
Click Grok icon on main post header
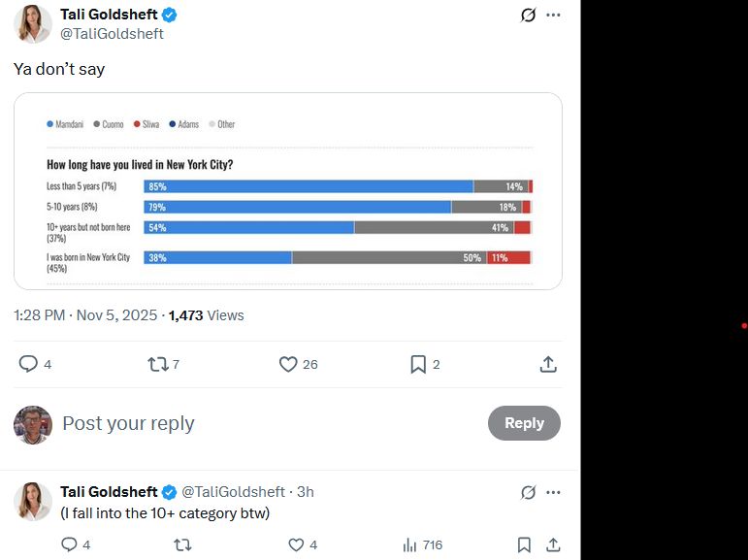pyautogui.click(x=529, y=15)
